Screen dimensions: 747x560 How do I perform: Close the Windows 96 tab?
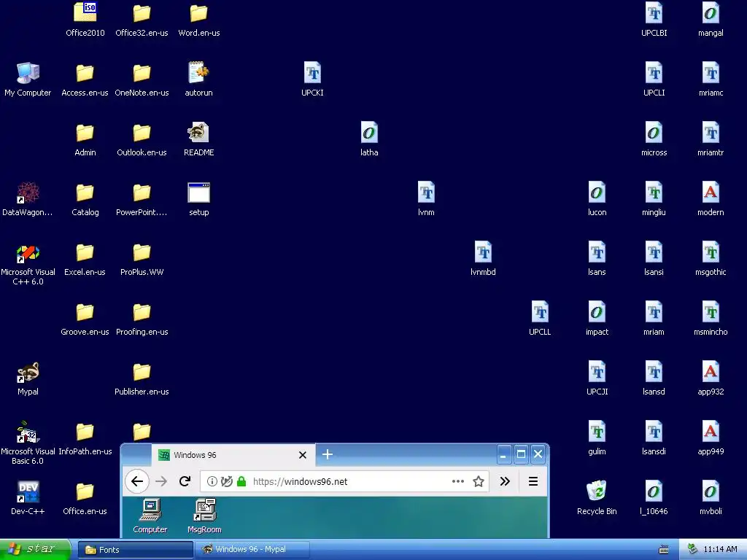point(303,455)
